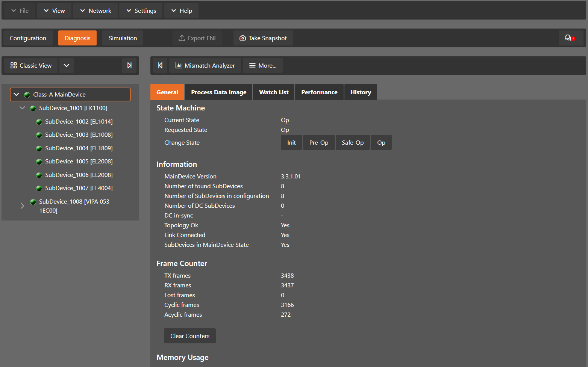Click the RX frames value 3437
Image resolution: width=588 pixels, height=367 pixels.
click(287, 285)
